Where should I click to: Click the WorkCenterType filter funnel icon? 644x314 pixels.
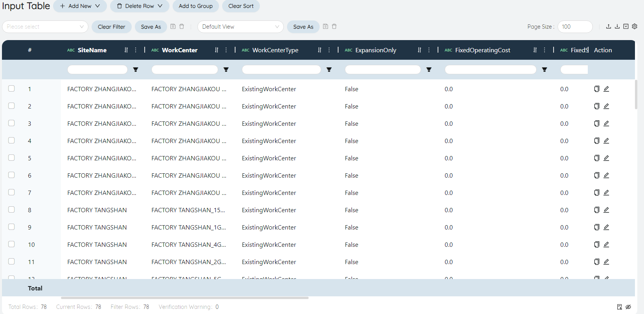(329, 70)
